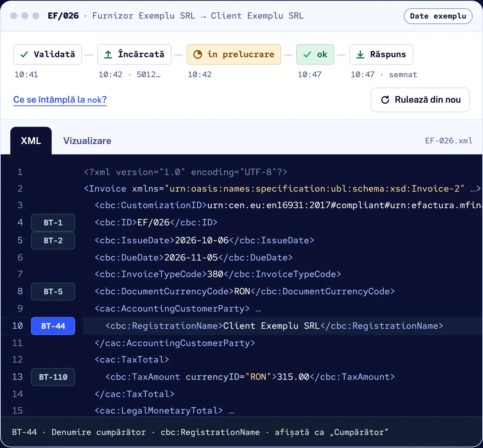Click the IssueDate value 2026-10-06
The height and width of the screenshot is (448, 483).
(x=202, y=240)
